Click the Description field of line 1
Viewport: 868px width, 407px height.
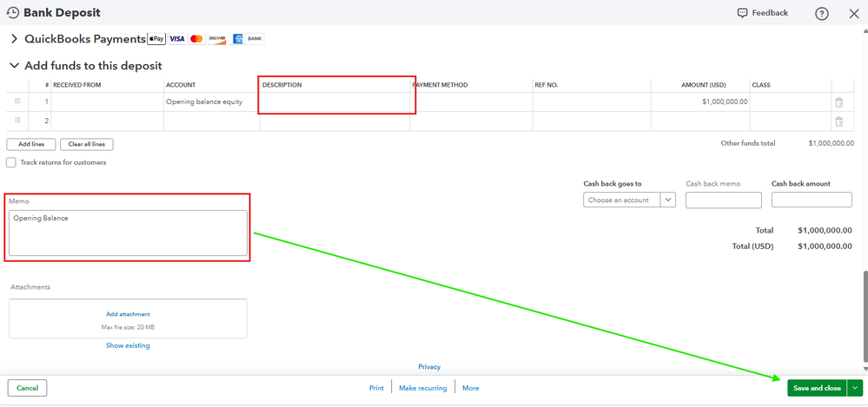coord(335,102)
